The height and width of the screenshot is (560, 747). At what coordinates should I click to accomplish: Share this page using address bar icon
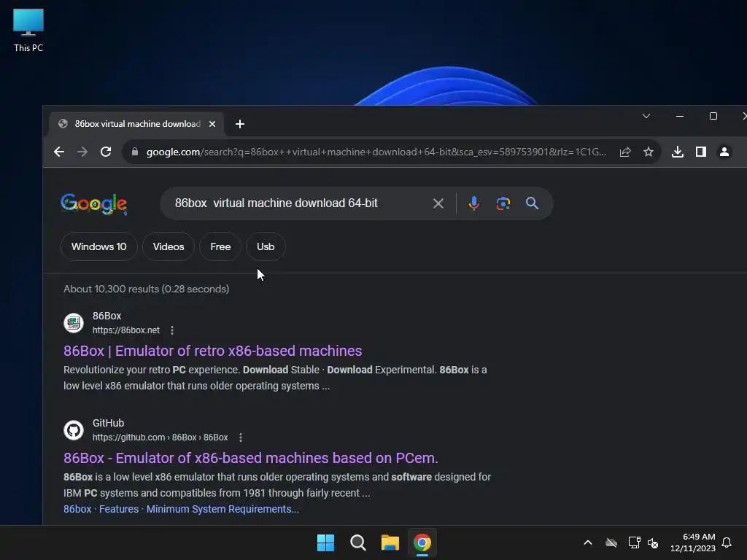click(x=625, y=152)
